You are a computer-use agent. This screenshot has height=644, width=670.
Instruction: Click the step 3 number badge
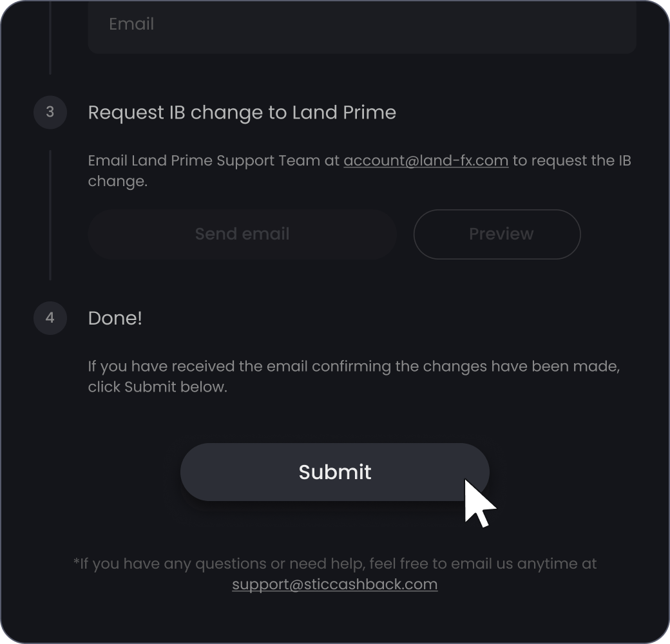(50, 112)
